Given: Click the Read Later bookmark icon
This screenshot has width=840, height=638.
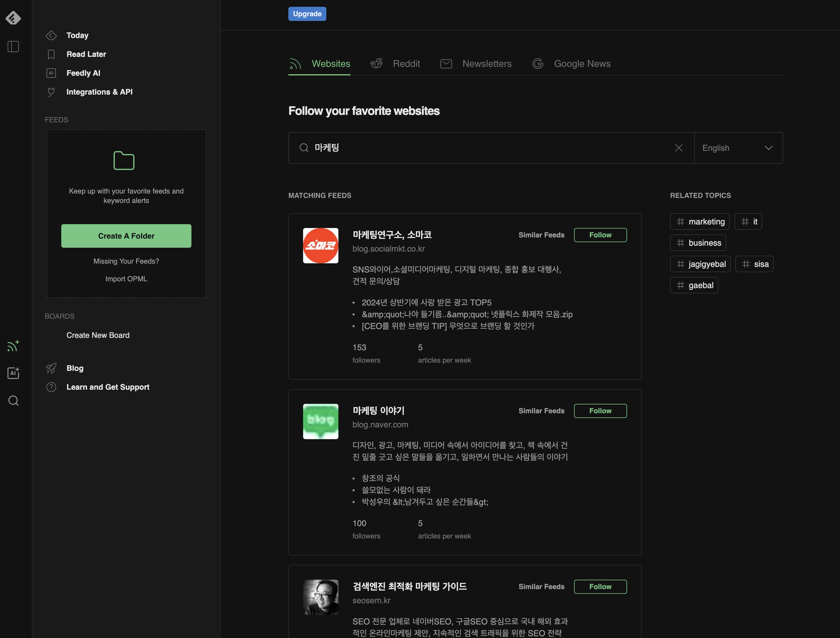Looking at the screenshot, I should point(51,54).
